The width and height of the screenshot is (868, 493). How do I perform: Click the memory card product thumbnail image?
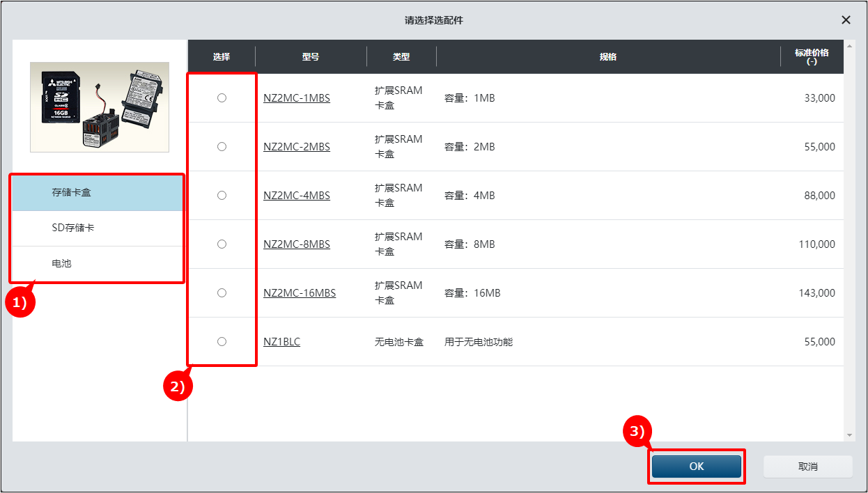100,107
